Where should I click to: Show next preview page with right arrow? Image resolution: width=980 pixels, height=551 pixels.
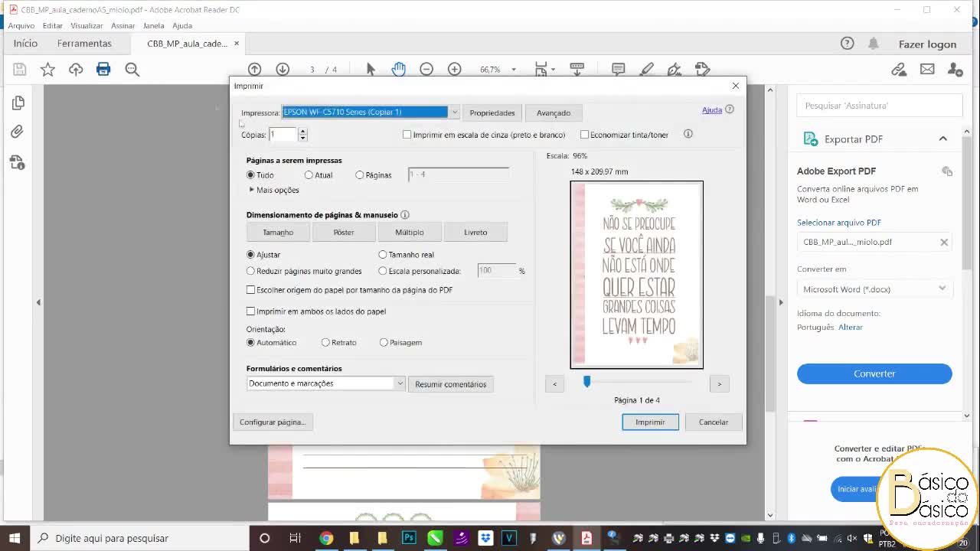point(719,384)
